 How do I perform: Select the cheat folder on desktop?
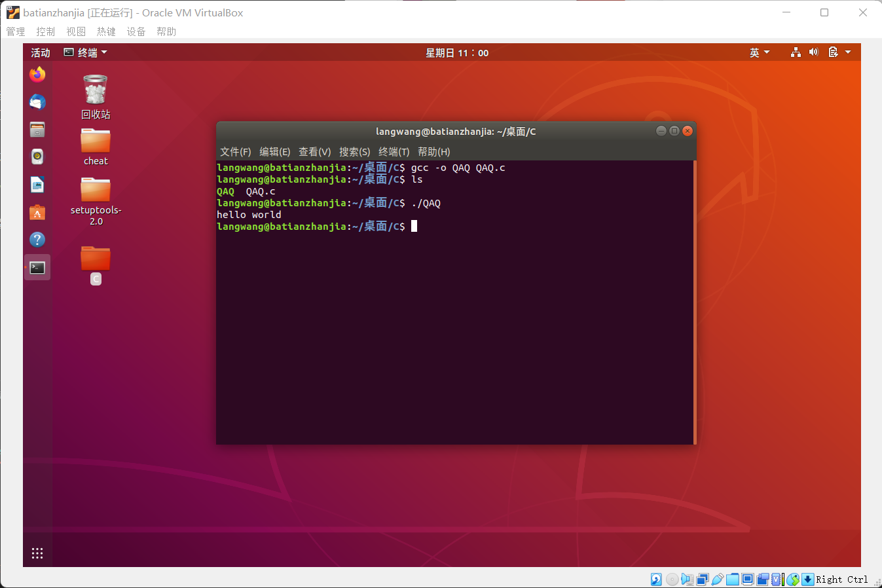[x=96, y=147]
